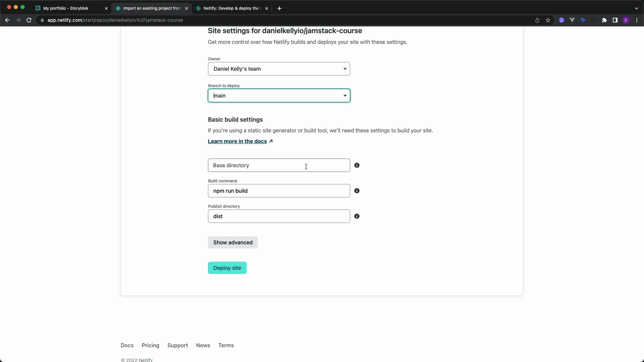Open the Owner dropdown showing Daniel Kelly's team
The height and width of the screenshot is (362, 644).
(x=279, y=69)
